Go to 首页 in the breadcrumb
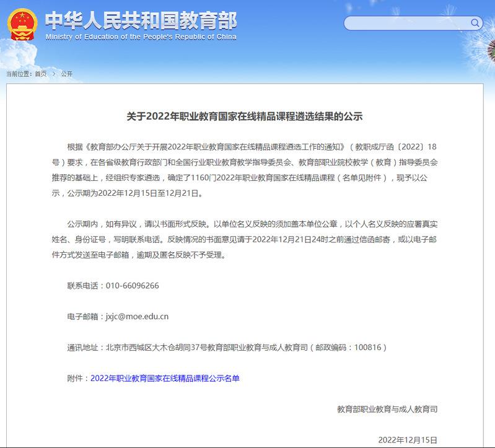Image resolution: width=495 pixels, height=448 pixels. pos(40,74)
